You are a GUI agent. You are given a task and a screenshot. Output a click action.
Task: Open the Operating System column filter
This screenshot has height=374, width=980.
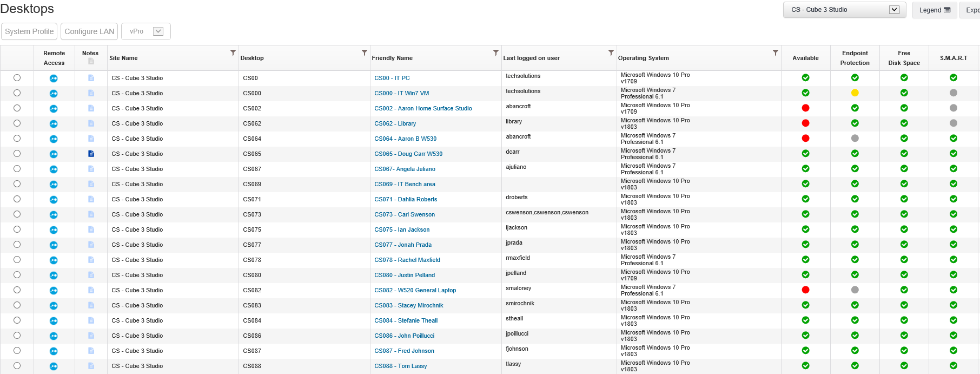776,53
